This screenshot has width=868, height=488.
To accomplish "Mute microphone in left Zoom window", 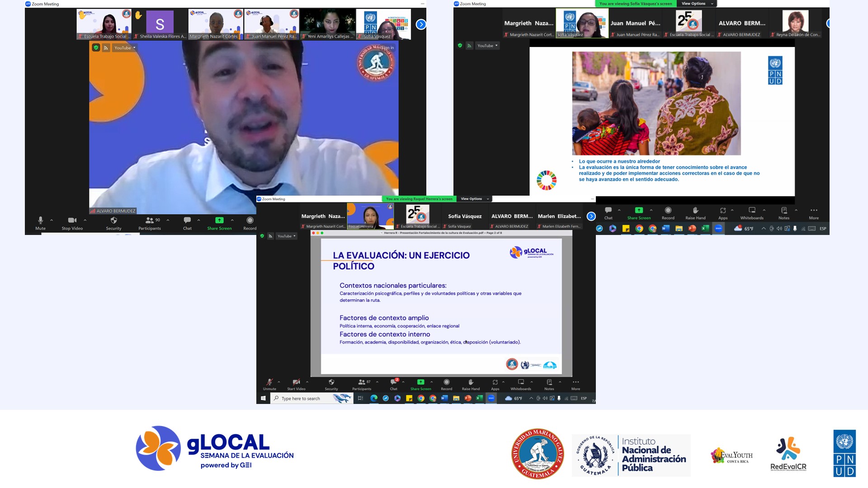I will 40,223.
